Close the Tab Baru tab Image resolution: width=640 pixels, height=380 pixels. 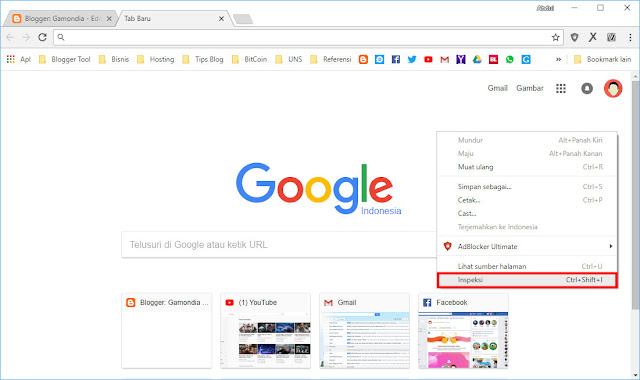(221, 18)
